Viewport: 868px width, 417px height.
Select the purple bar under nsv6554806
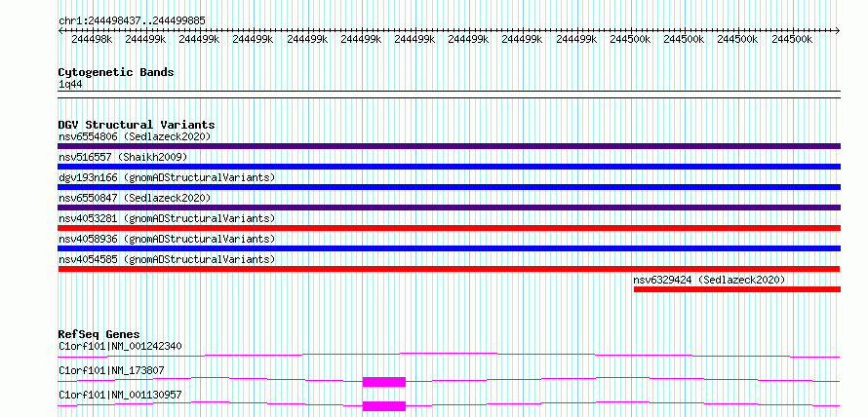pos(449,146)
